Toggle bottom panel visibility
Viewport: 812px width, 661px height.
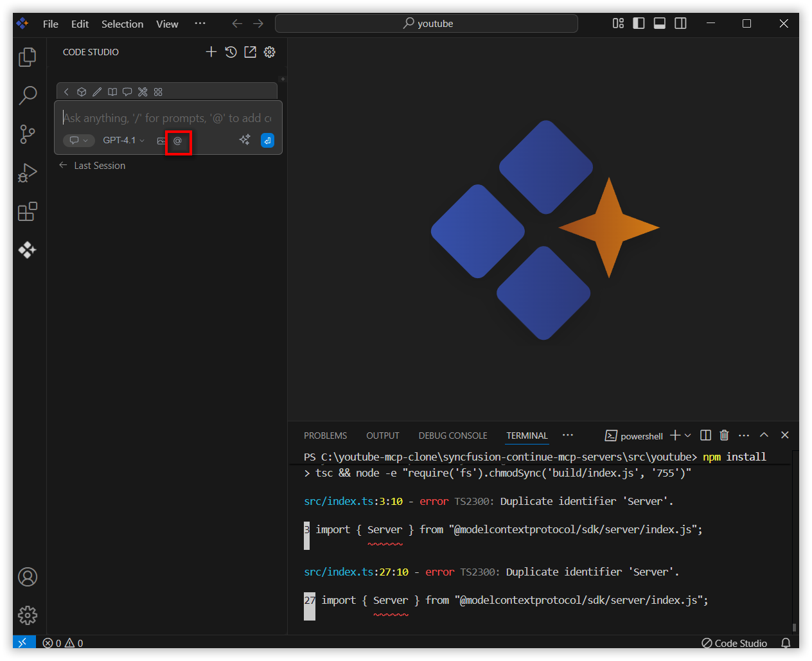(660, 23)
